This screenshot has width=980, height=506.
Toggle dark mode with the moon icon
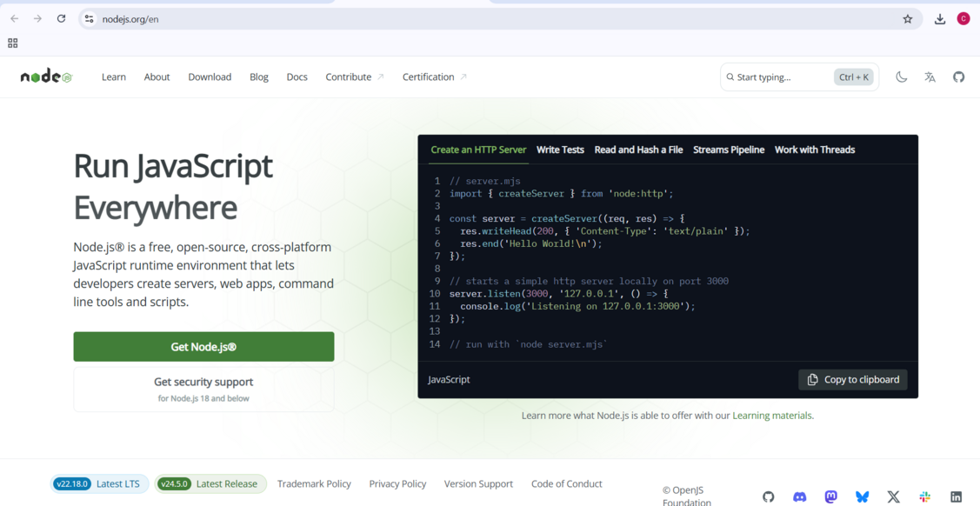[x=902, y=77]
